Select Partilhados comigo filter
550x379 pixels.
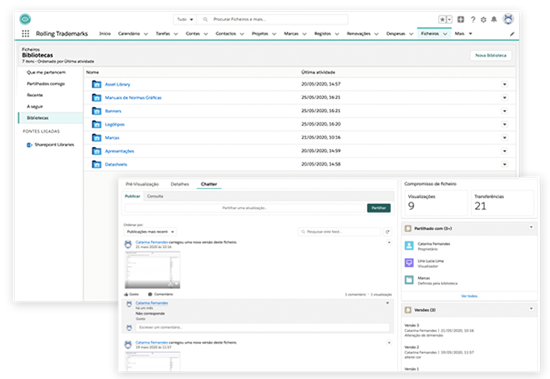(x=46, y=84)
